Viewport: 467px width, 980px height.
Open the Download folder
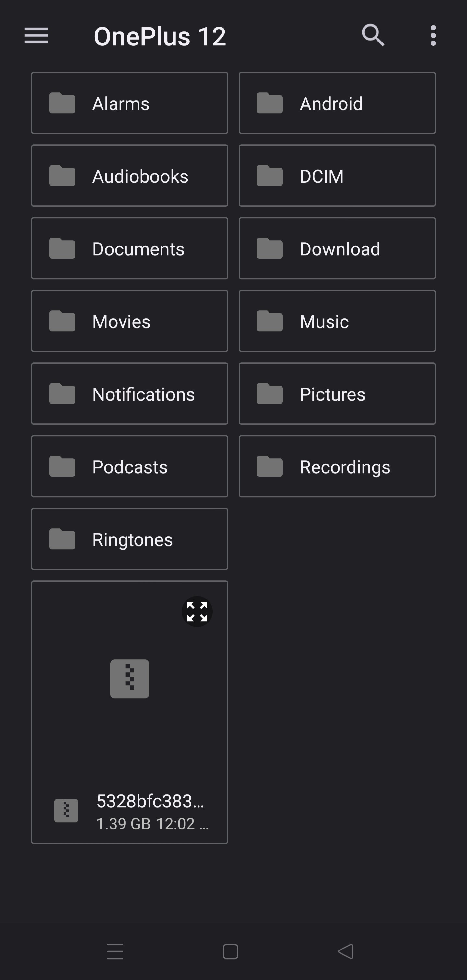(337, 248)
